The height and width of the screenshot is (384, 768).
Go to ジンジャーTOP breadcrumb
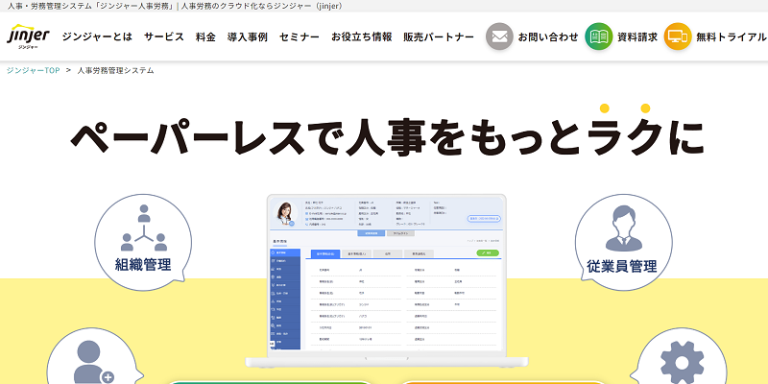point(33,71)
